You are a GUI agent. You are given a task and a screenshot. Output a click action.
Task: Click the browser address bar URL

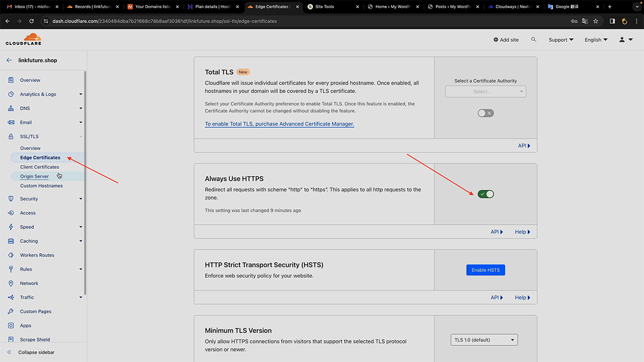point(165,21)
